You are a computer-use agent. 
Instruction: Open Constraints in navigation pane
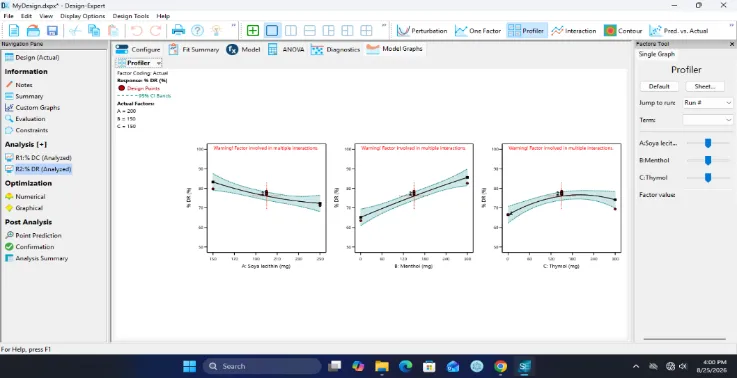(26, 130)
